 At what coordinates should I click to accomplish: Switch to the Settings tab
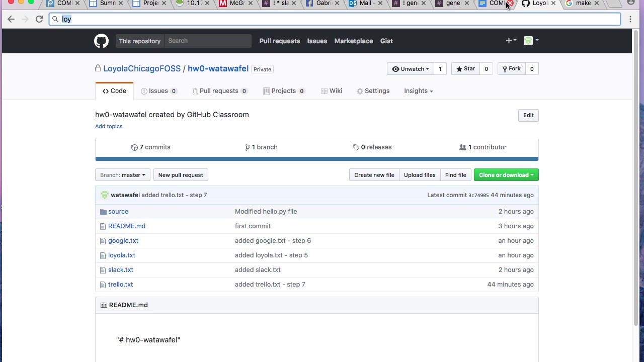click(373, 91)
